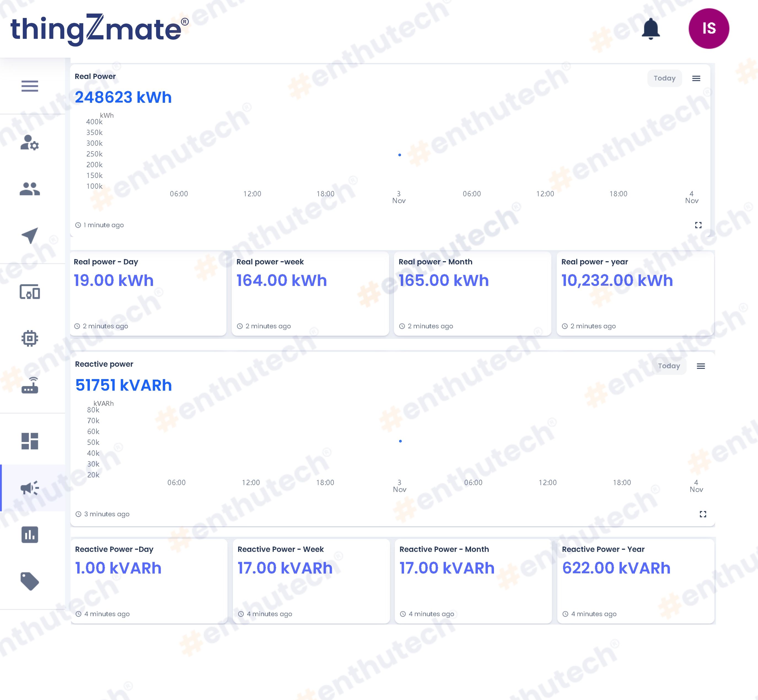Open Today range on Reactive power
The height and width of the screenshot is (700, 758).
click(x=669, y=366)
